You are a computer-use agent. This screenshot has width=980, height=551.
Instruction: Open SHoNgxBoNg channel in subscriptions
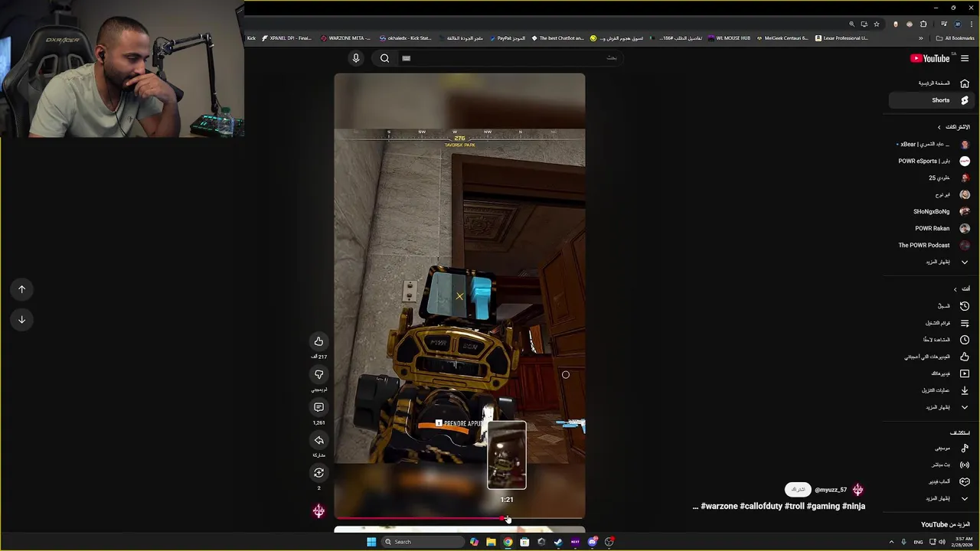[x=932, y=211]
